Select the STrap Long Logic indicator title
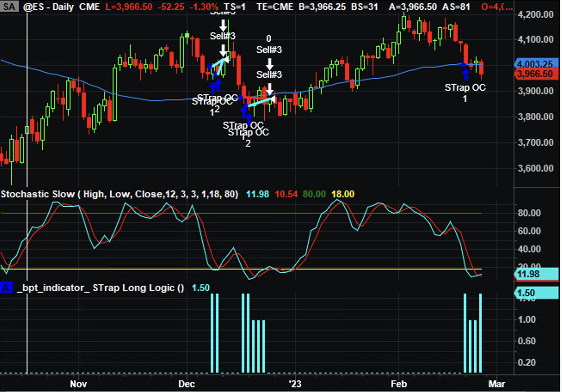 click(x=100, y=288)
